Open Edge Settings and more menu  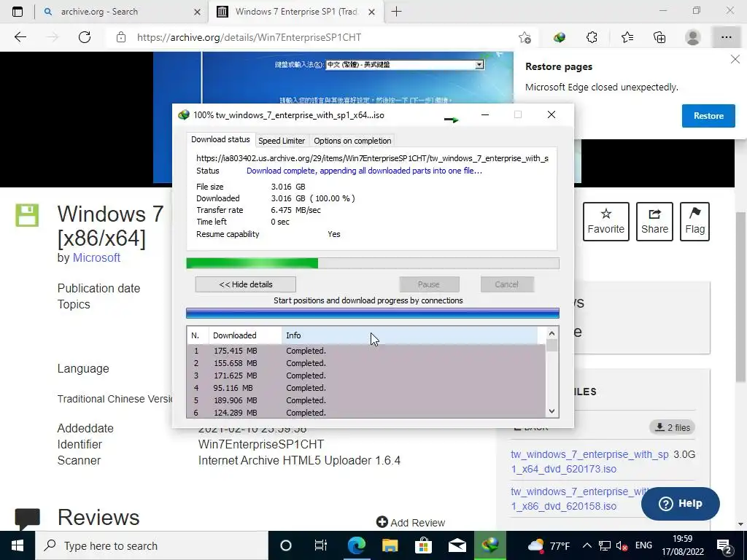coord(726,37)
